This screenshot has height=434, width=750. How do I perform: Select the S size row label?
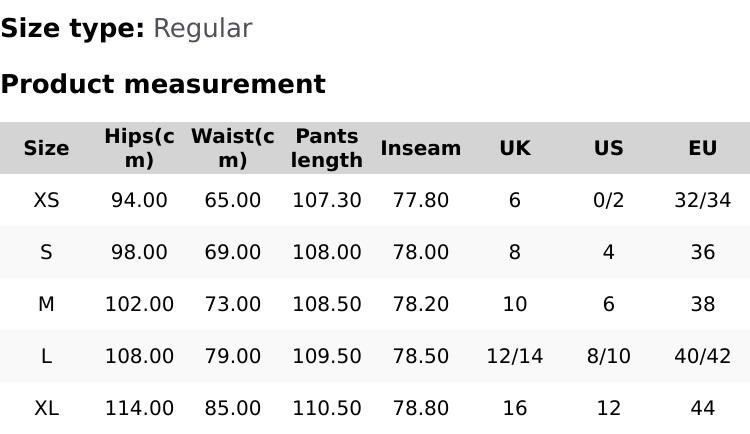coord(46,252)
